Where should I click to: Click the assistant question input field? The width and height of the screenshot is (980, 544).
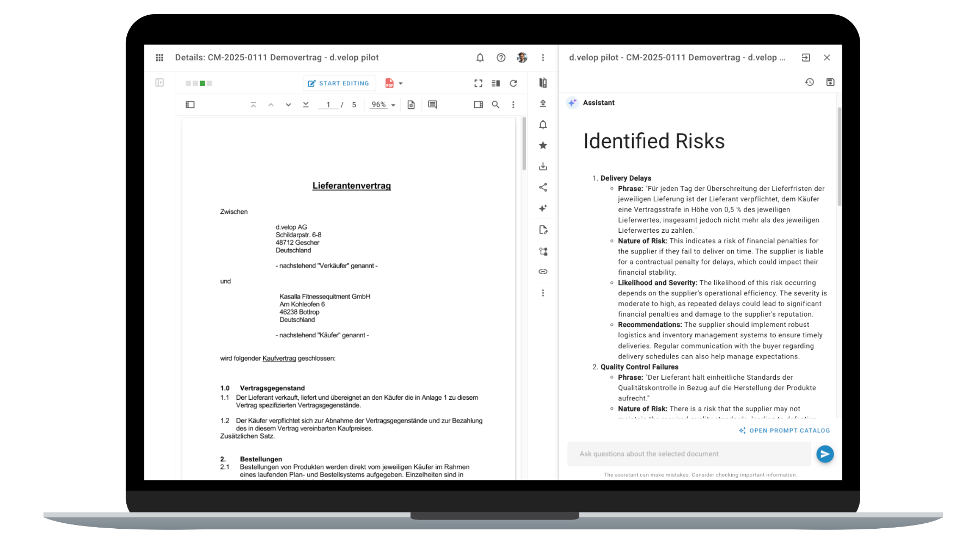coord(689,454)
